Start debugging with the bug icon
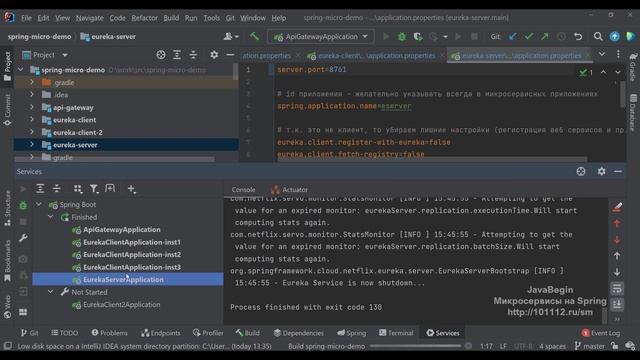 (x=402, y=37)
